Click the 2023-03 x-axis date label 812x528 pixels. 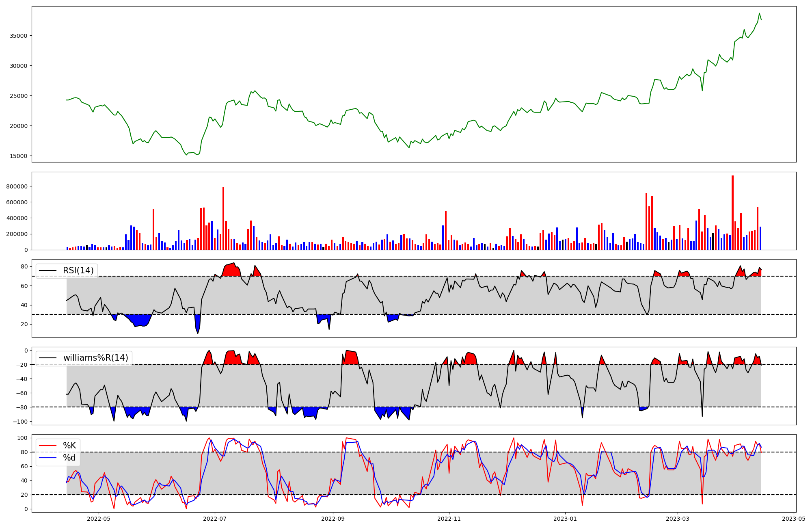tap(678, 519)
